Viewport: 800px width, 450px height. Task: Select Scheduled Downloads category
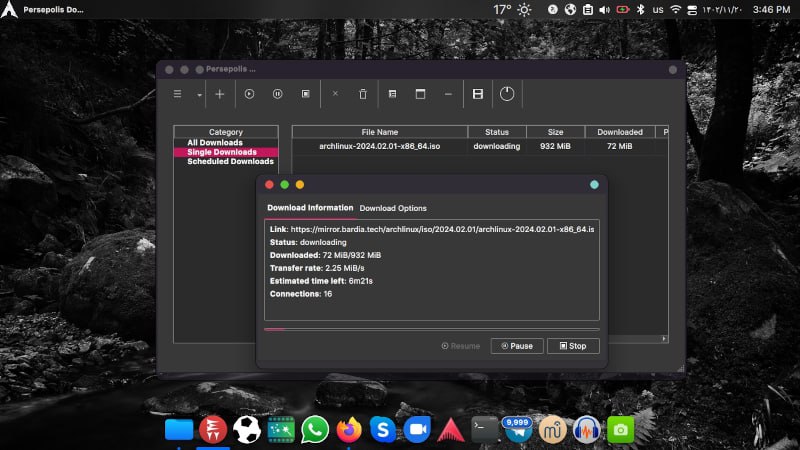[230, 161]
